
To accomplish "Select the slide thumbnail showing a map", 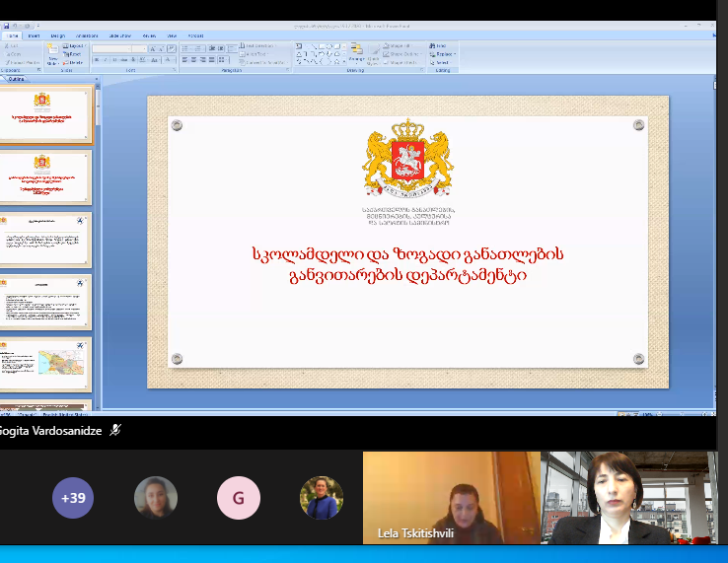I will pos(46,364).
